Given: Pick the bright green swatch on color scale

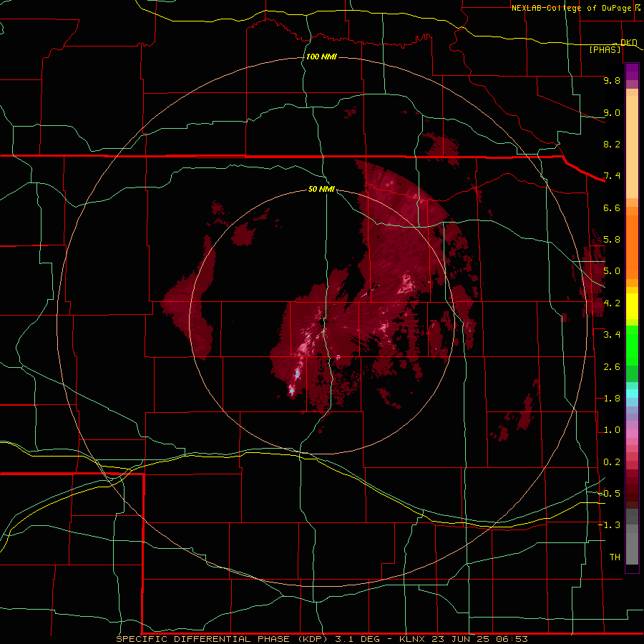Looking at the screenshot, I should click(x=632, y=345).
